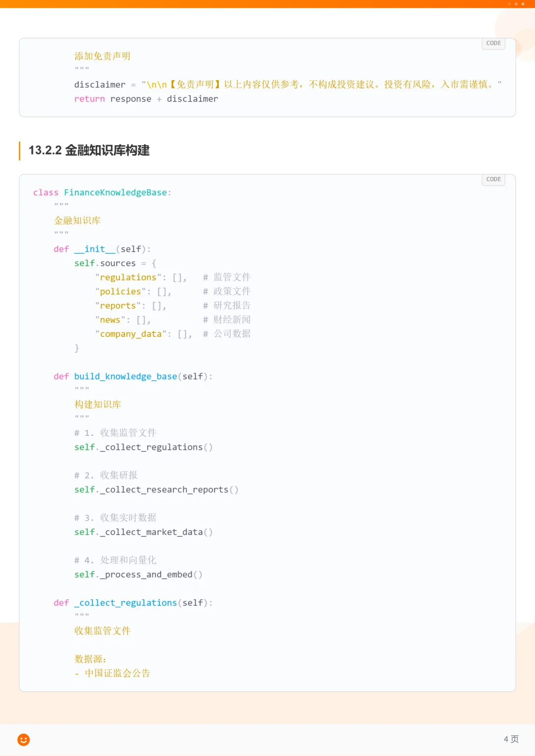The width and height of the screenshot is (535, 756).
Task: Click 'def _collect_regulations(self):' line
Action: (x=133, y=603)
